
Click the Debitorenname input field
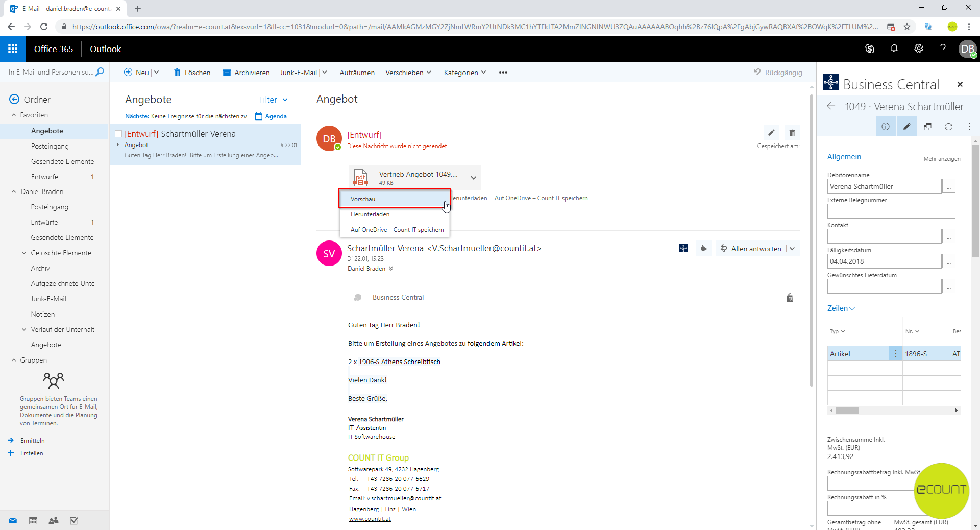884,186
